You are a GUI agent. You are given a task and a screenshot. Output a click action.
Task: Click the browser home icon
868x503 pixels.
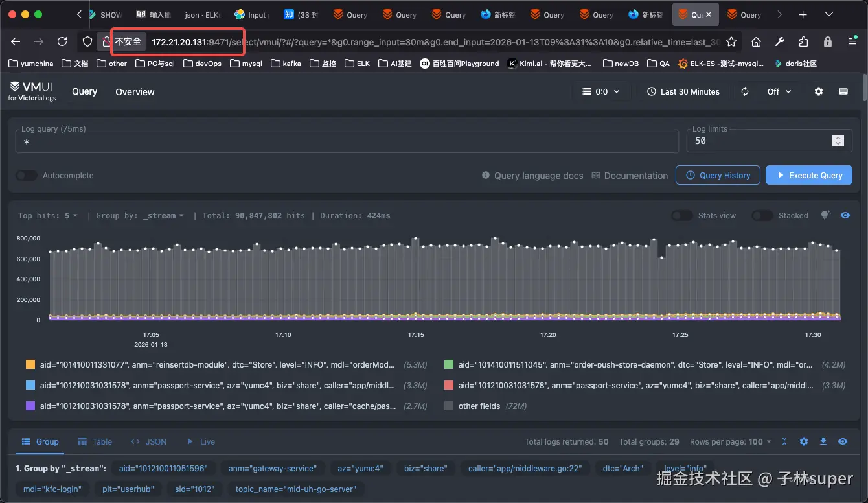point(756,41)
